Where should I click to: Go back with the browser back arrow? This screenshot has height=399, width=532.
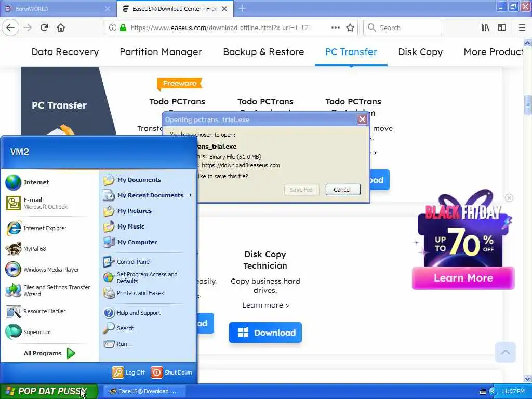click(x=10, y=28)
